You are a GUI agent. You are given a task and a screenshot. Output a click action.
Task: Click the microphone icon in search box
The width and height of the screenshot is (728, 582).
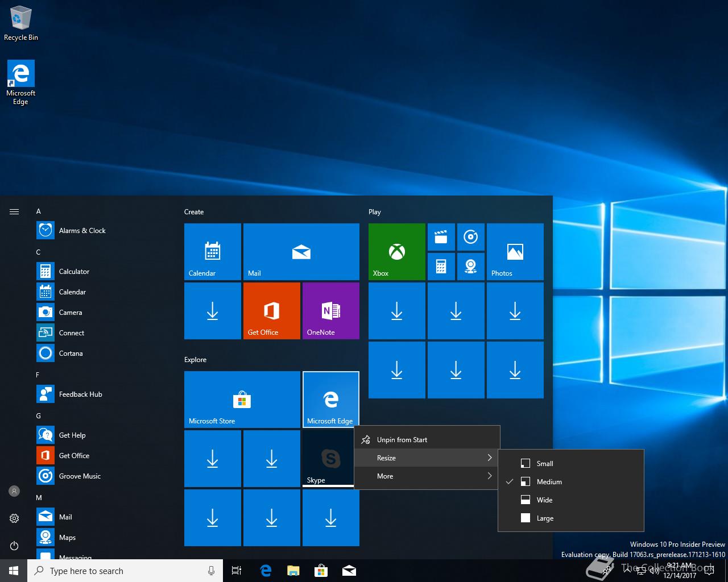tap(211, 571)
